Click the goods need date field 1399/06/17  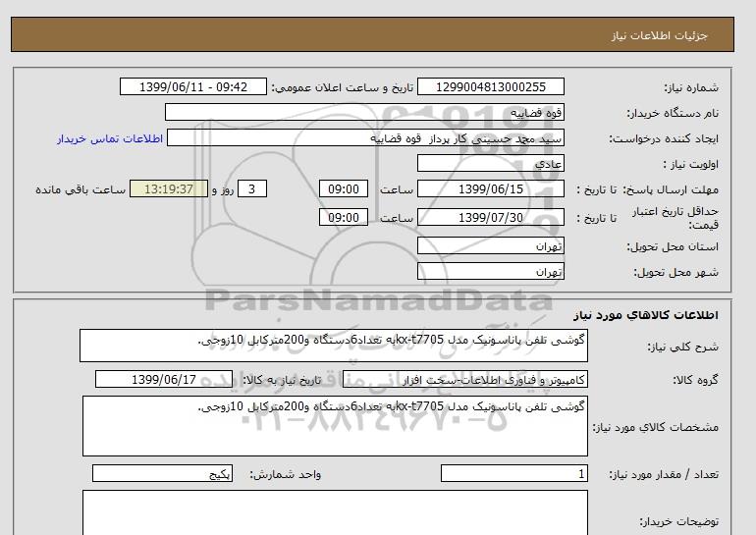[x=164, y=379]
